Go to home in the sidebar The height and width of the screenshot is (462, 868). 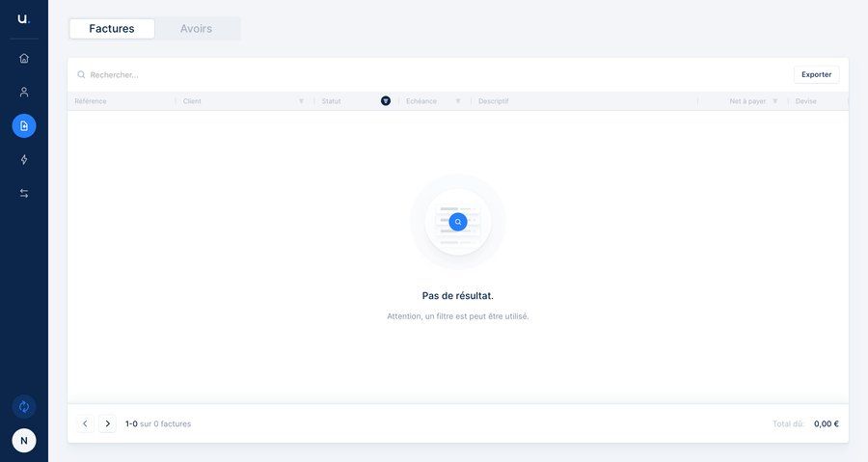pyautogui.click(x=24, y=58)
